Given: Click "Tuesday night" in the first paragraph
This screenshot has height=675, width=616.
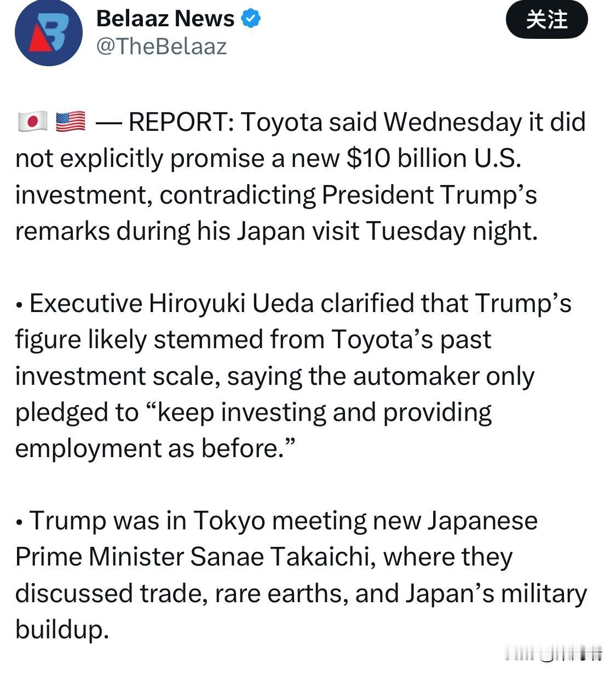Looking at the screenshot, I should (451, 231).
